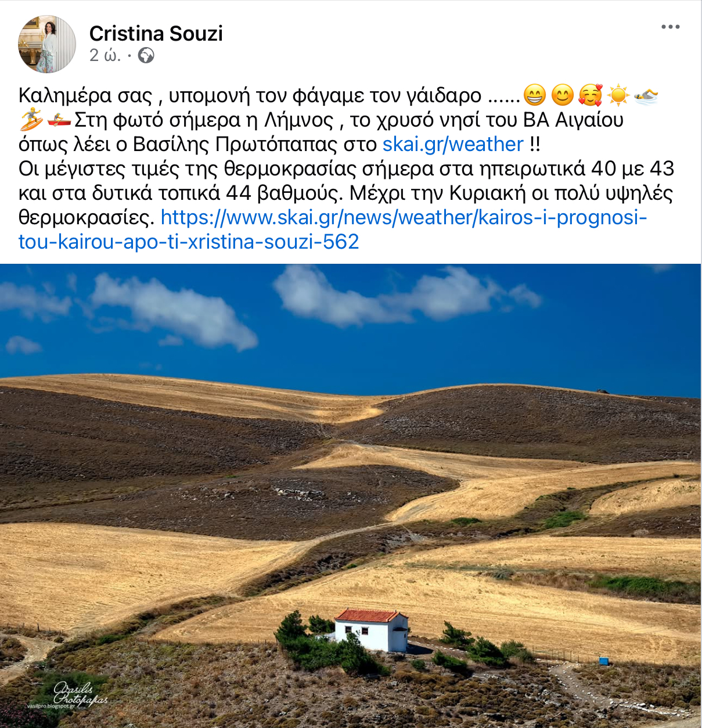The height and width of the screenshot is (728, 702).
Task: Open the Lemnos landscape photo
Action: click(x=351, y=496)
